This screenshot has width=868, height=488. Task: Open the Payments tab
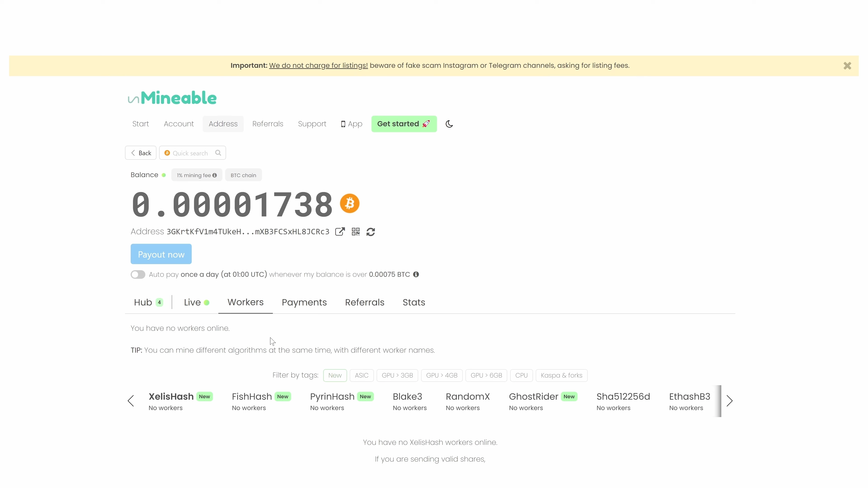pyautogui.click(x=304, y=303)
